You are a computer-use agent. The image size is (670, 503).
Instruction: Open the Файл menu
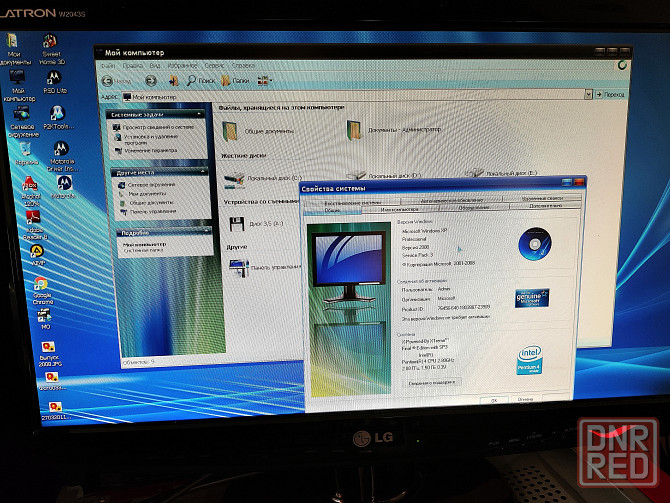(x=108, y=66)
